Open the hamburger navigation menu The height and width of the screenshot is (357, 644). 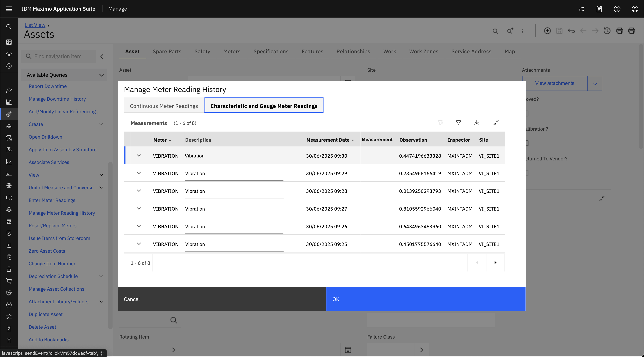tap(9, 9)
